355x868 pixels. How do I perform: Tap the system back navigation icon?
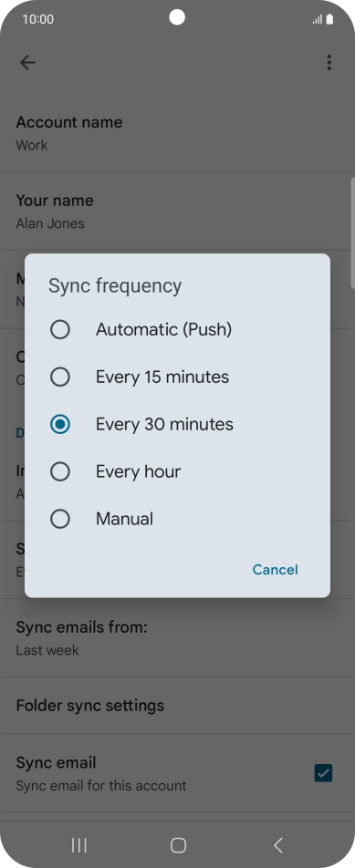tap(278, 844)
